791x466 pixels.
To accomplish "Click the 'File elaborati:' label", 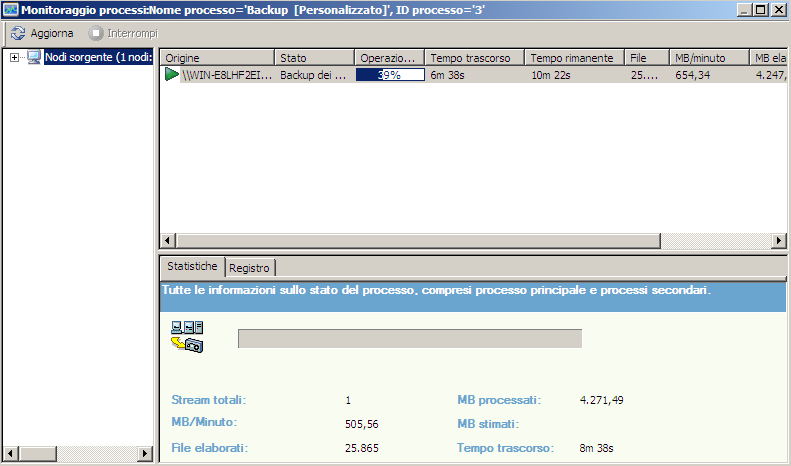I will coord(209,448).
